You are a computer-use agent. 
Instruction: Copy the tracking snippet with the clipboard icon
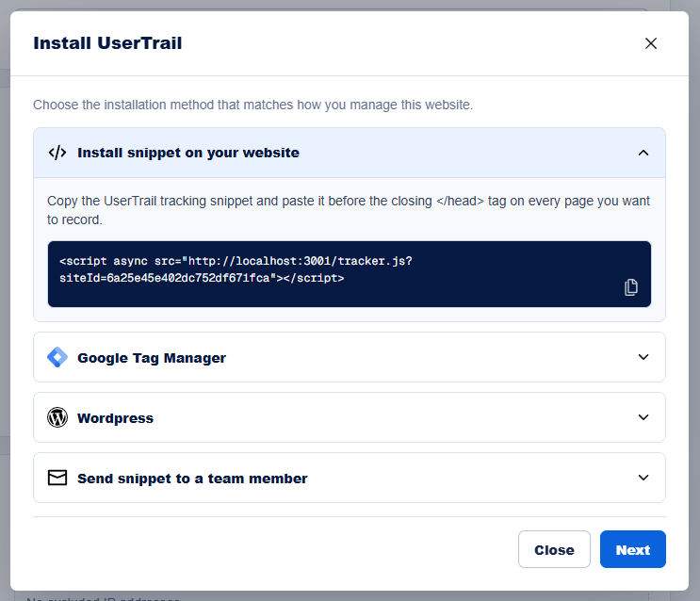click(x=631, y=286)
